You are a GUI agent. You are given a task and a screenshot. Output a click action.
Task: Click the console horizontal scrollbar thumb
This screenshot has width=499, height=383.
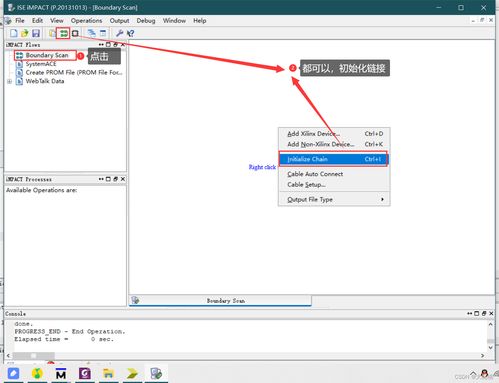33,356
